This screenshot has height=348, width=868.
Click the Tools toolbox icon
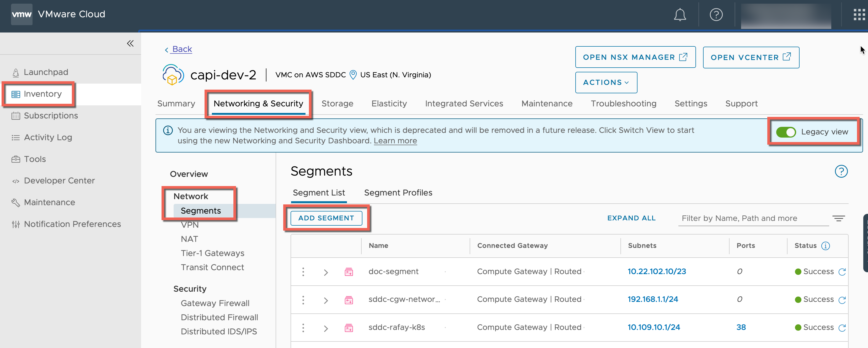point(15,159)
